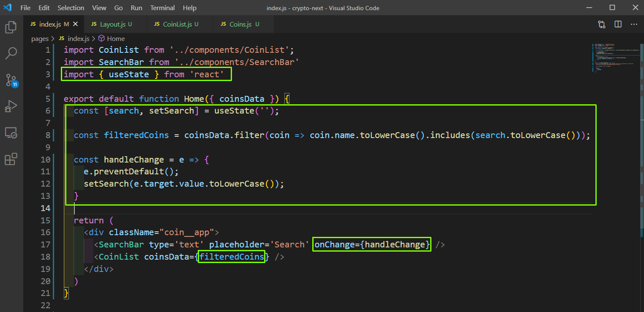
Task: Click the SearchBar tag on line 17
Action: tap(121, 244)
